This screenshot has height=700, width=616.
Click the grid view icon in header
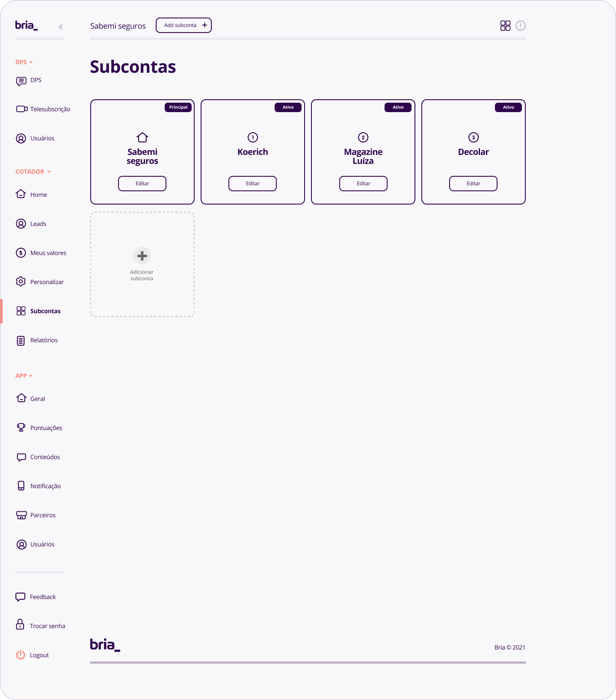coord(505,26)
